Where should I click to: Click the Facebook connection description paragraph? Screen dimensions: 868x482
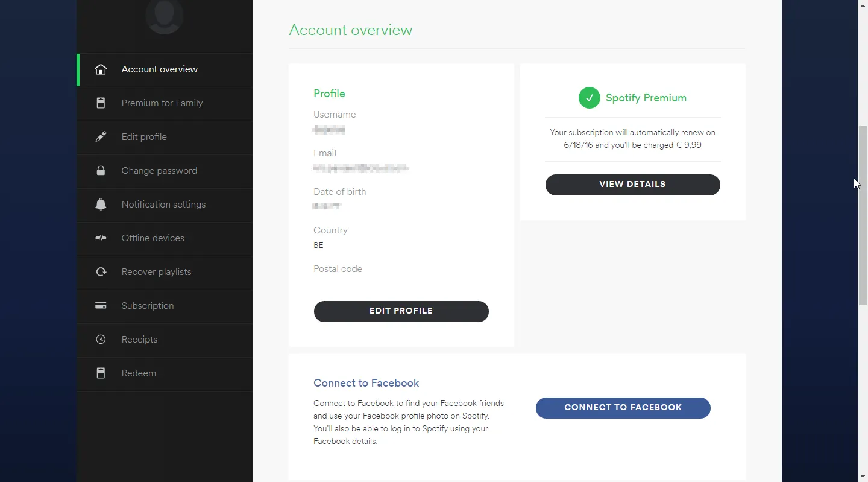pos(409,422)
